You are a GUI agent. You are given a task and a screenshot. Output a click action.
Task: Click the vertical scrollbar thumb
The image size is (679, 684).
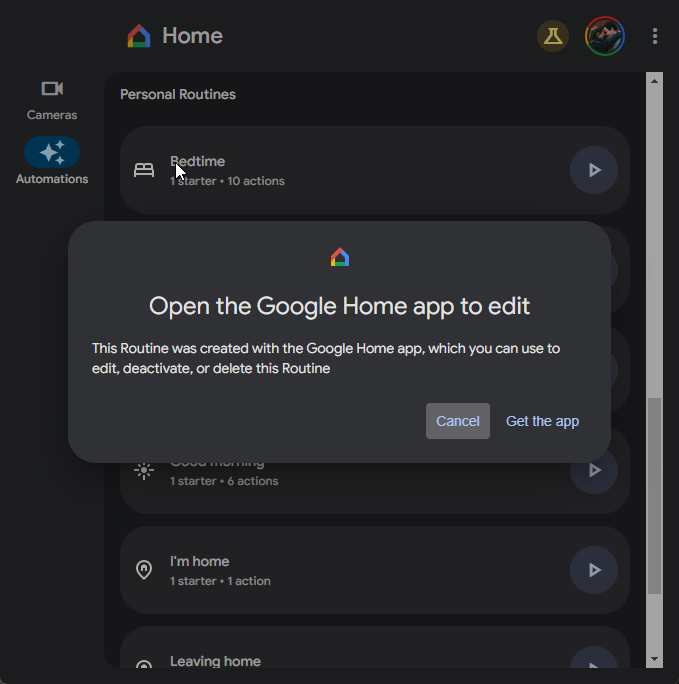click(655, 495)
